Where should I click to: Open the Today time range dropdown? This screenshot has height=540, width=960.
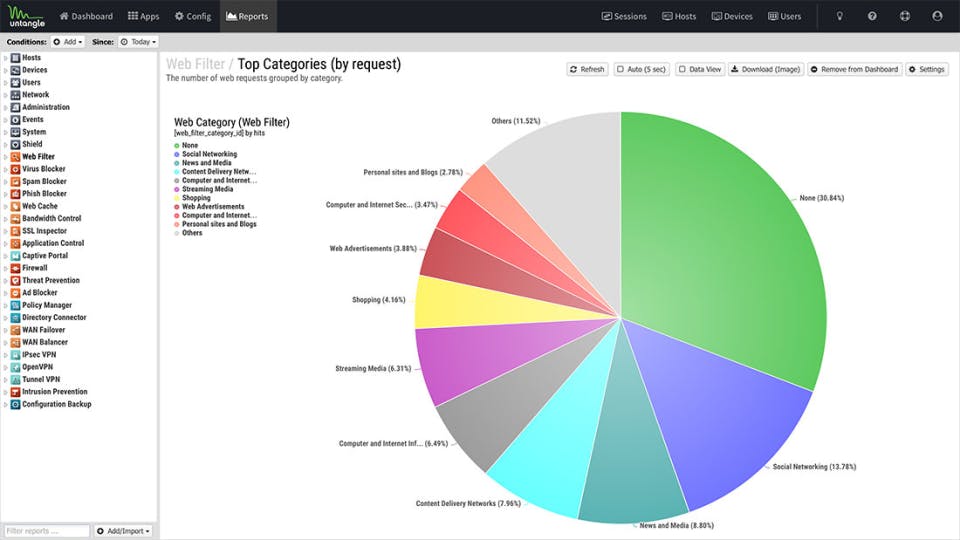click(x=138, y=42)
